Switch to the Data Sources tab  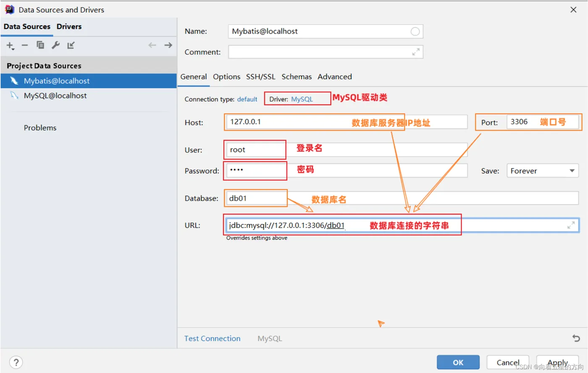click(27, 26)
